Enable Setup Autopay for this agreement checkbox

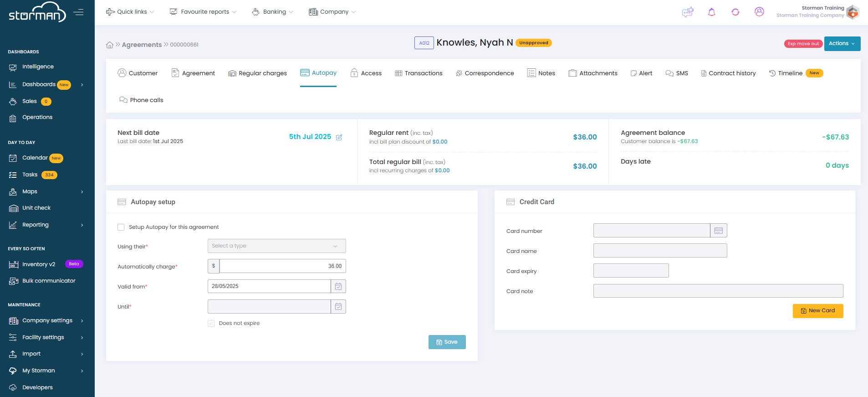click(121, 227)
